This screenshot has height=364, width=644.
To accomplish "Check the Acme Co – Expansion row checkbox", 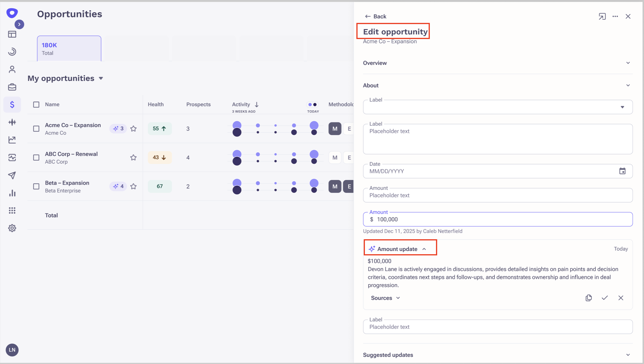I will click(x=36, y=129).
